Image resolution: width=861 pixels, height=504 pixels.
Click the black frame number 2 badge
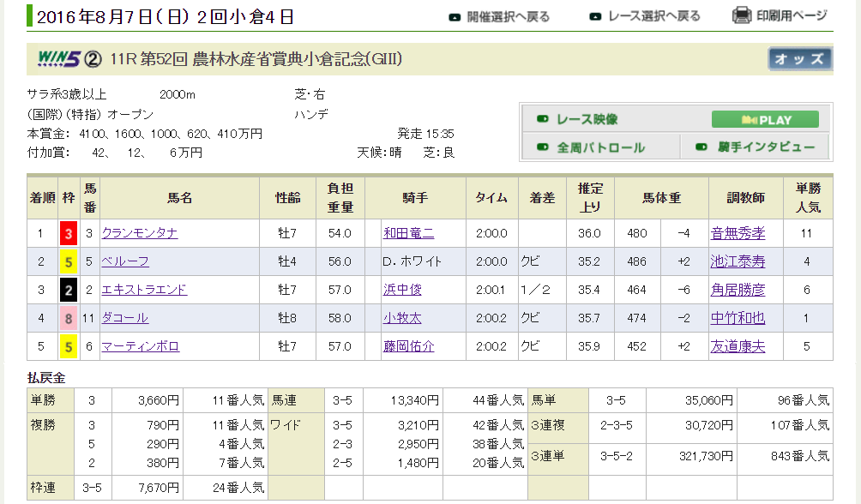click(68, 290)
